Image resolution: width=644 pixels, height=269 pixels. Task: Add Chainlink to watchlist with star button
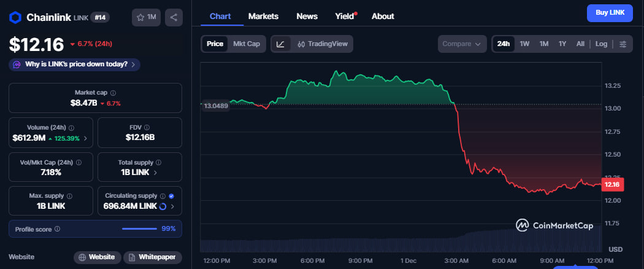pos(146,17)
